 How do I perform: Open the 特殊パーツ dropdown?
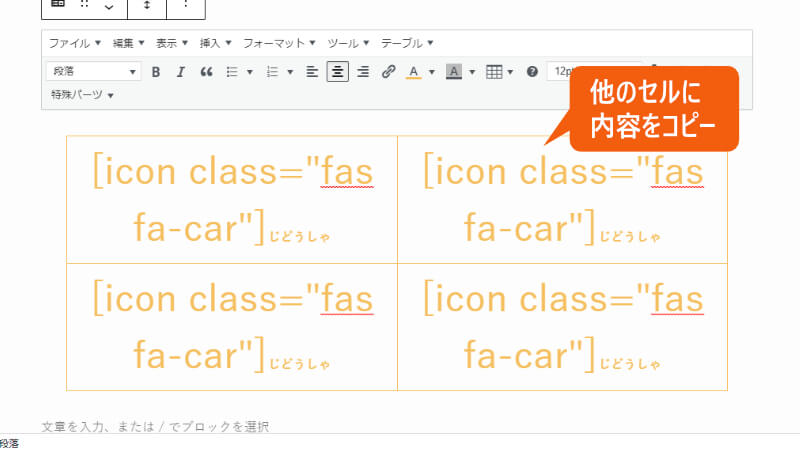[x=82, y=95]
